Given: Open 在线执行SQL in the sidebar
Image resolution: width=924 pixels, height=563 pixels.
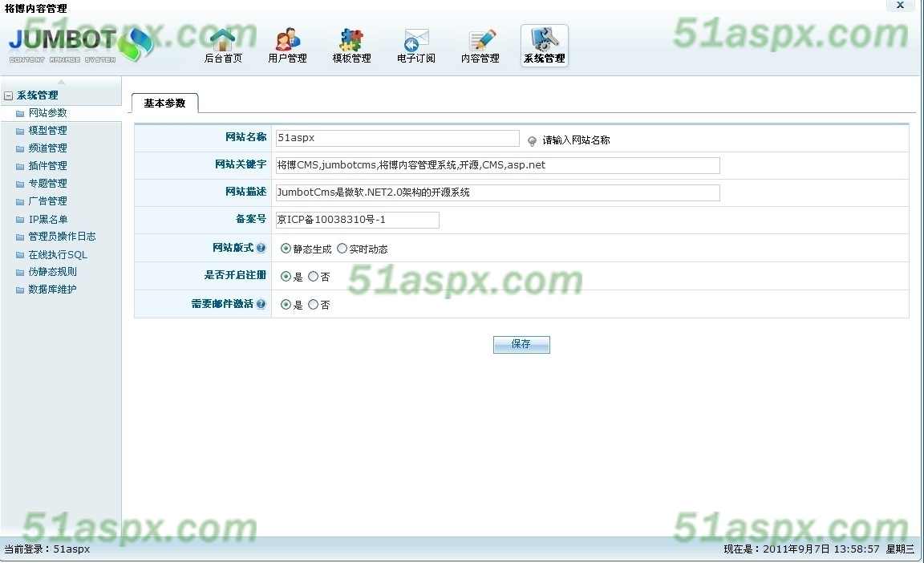Looking at the screenshot, I should (58, 254).
